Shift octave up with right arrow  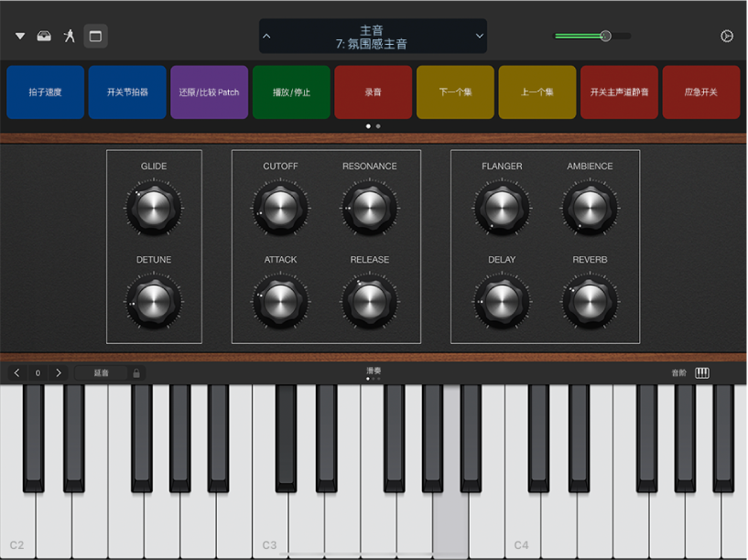pos(59,373)
